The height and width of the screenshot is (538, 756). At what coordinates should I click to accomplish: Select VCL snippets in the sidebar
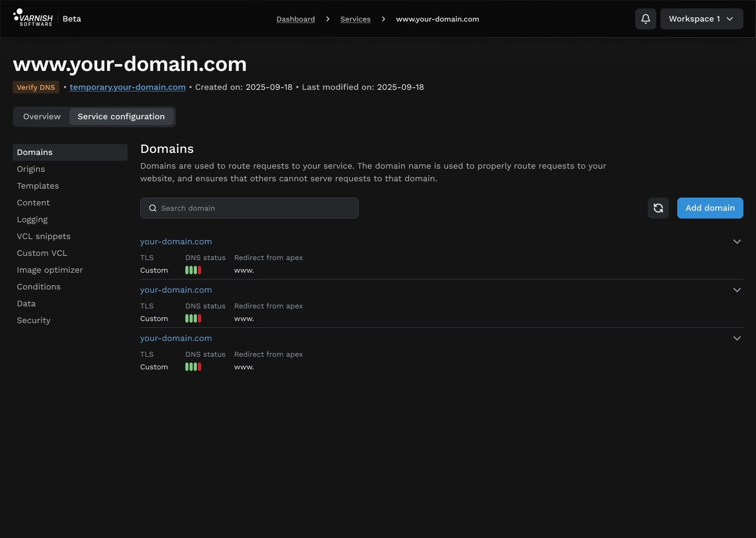pyautogui.click(x=44, y=236)
